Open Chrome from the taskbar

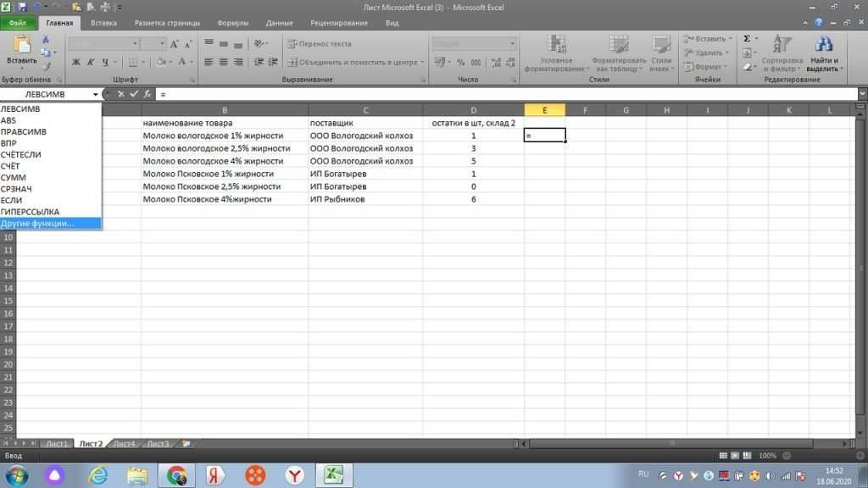coord(176,475)
